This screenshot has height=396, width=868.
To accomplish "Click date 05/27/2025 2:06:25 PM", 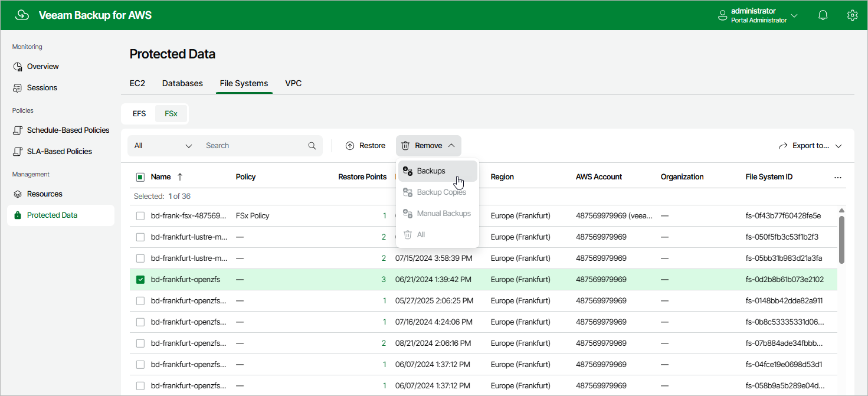I will point(434,301).
